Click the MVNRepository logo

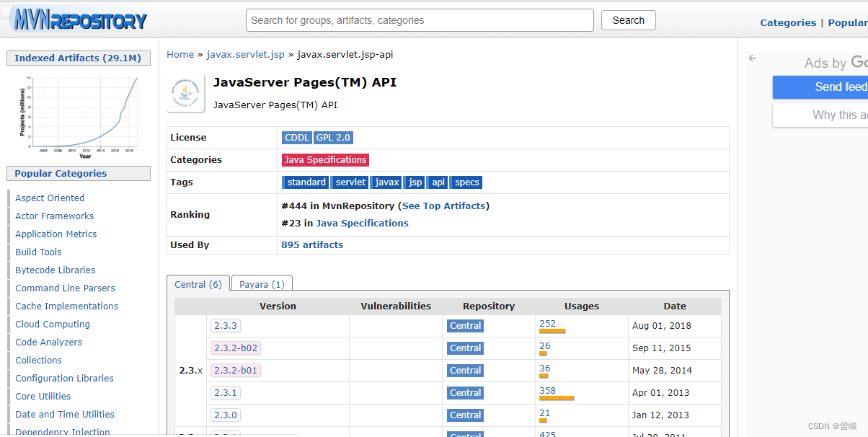[x=79, y=19]
